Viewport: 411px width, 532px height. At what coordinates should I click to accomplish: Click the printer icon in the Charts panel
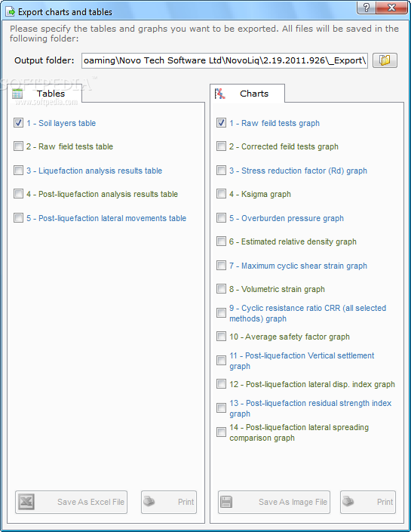click(348, 501)
